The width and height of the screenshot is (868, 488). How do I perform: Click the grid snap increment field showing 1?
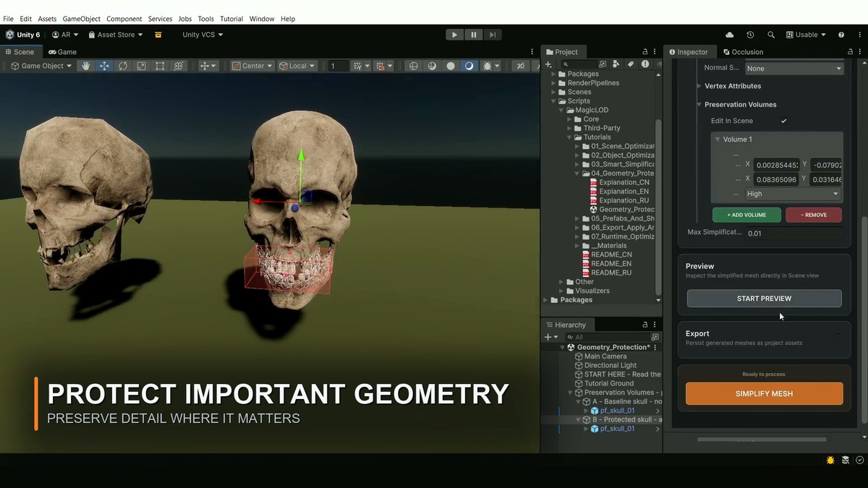(337, 66)
